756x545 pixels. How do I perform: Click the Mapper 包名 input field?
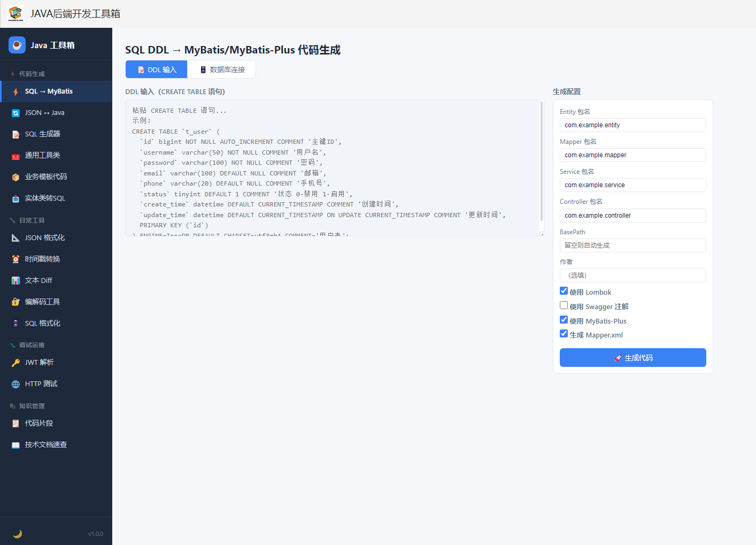coord(633,155)
